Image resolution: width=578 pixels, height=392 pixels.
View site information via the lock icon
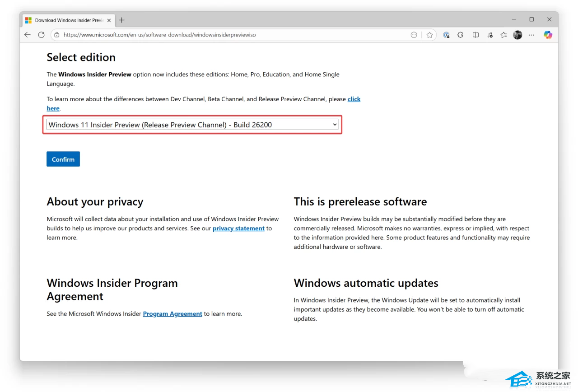[x=56, y=35]
